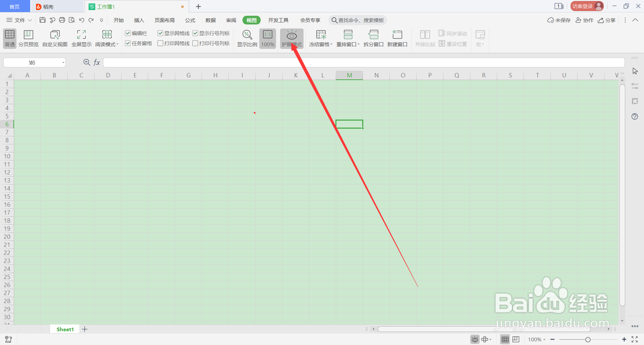Open the settings sliders icon in right sidebar
The width and height of the screenshot is (644, 345).
tap(635, 86)
